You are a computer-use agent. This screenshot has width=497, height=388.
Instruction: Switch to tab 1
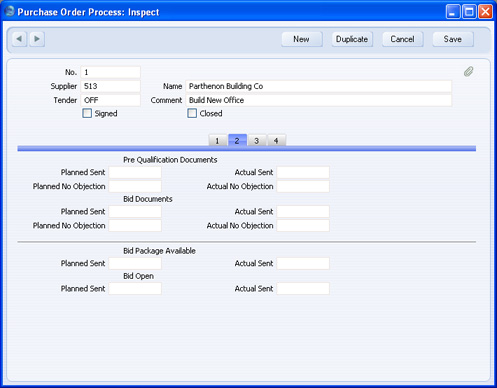pos(217,141)
